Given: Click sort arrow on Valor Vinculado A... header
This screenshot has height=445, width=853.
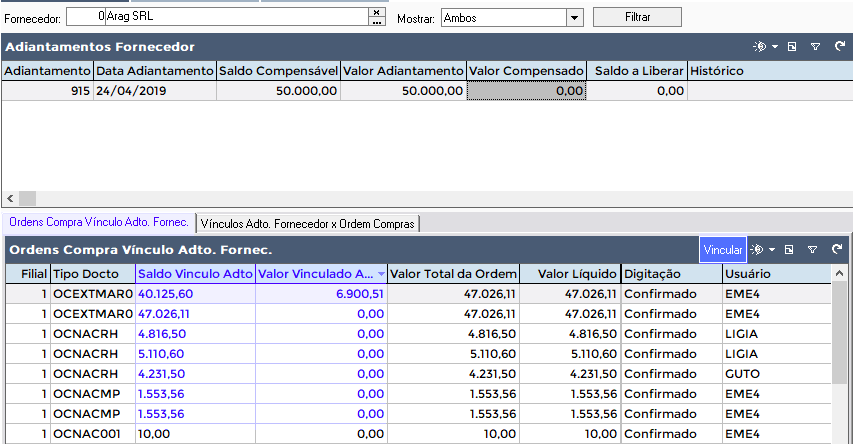Looking at the screenshot, I should pyautogui.click(x=381, y=274).
